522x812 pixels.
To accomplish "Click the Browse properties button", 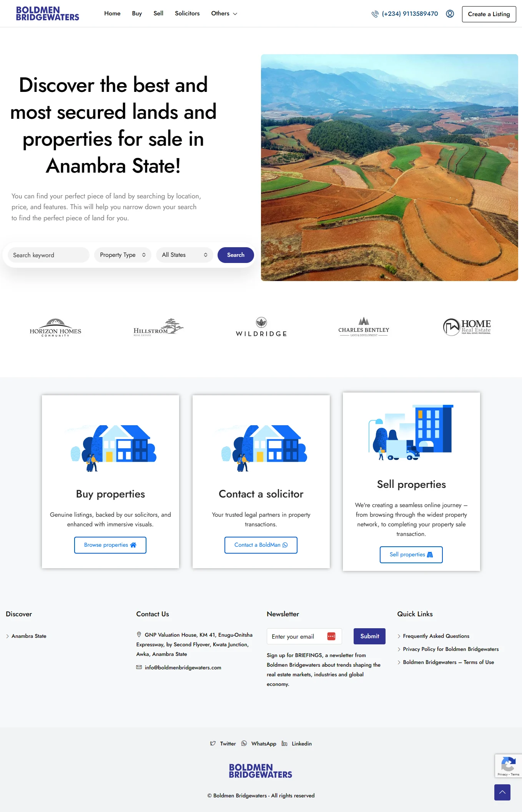I will (110, 545).
